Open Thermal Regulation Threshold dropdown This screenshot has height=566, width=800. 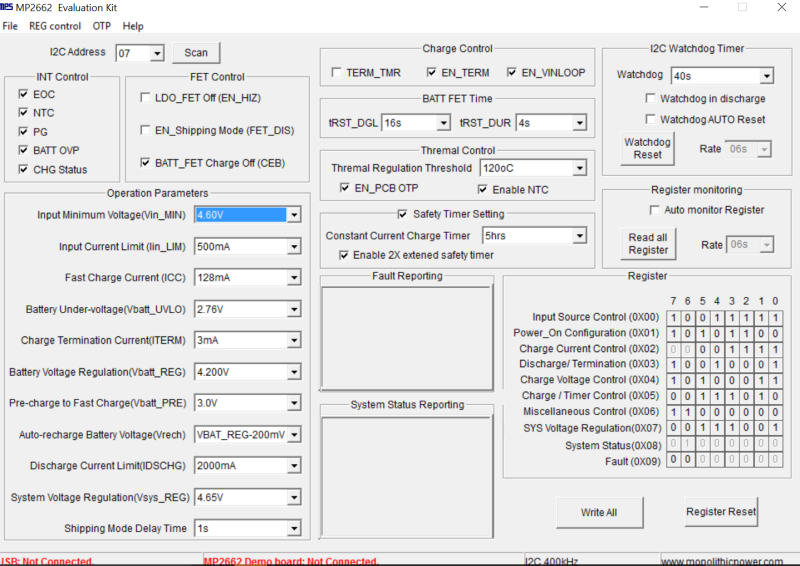point(580,168)
